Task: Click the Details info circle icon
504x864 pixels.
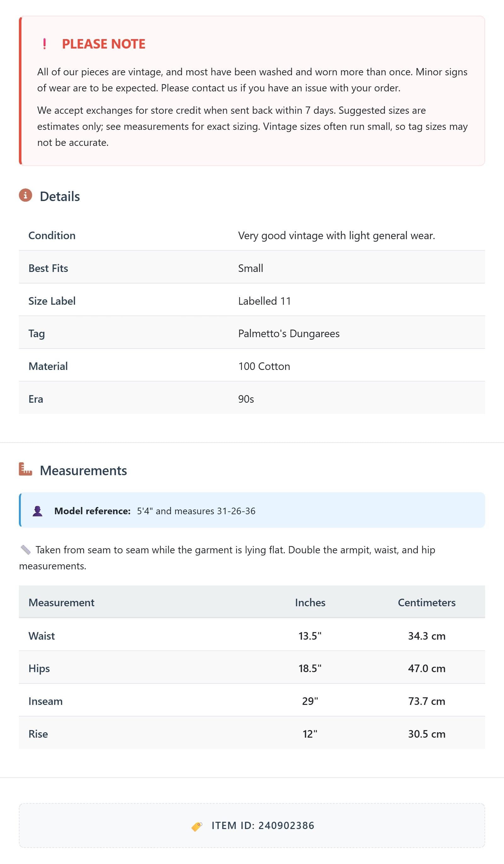Action: click(x=26, y=195)
